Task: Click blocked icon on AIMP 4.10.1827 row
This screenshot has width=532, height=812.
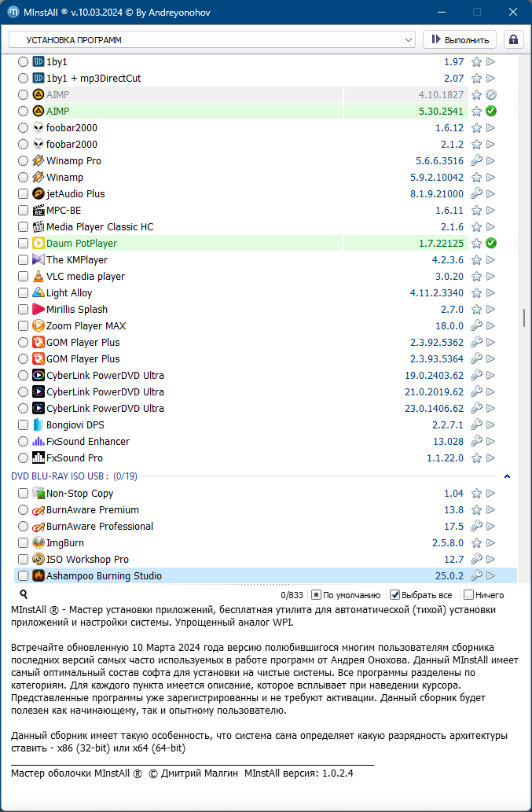Action: pos(491,95)
